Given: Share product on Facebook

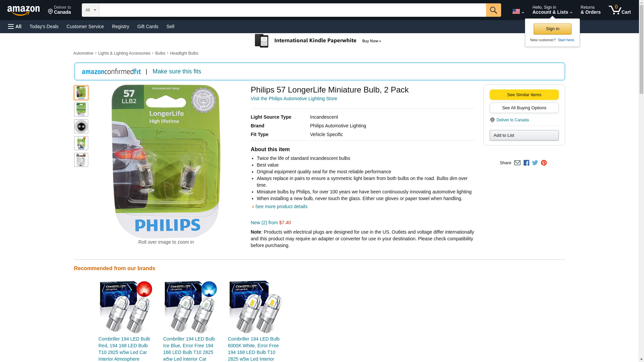Looking at the screenshot, I should click(x=526, y=163).
